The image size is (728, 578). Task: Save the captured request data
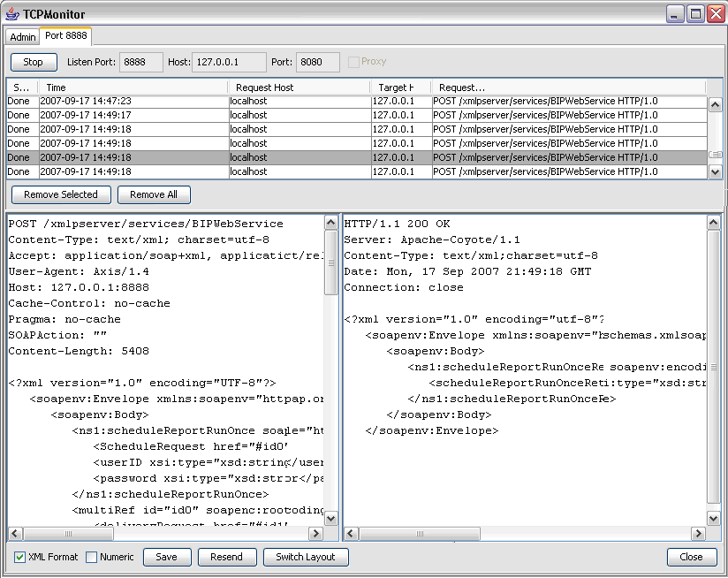coord(166,557)
